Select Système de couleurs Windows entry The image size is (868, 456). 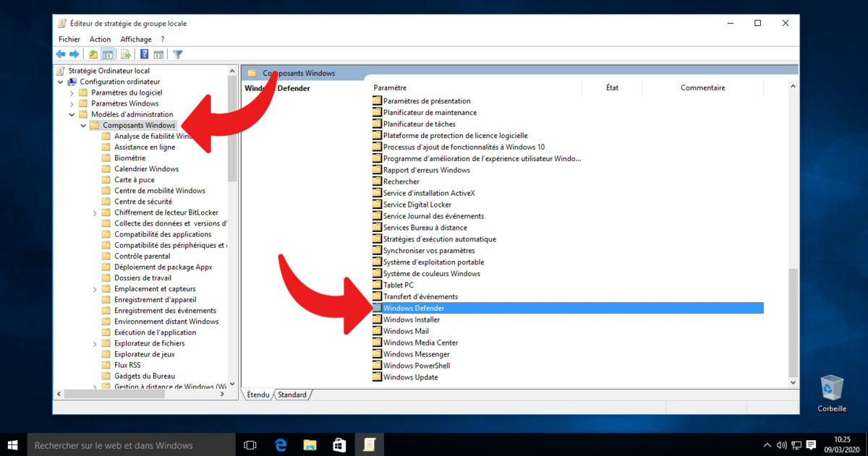432,273
